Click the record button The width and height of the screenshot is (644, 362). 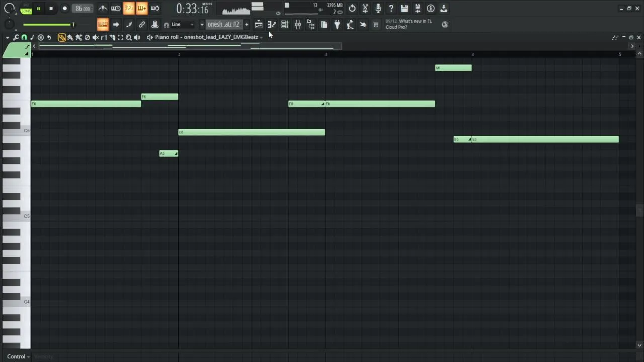coord(64,9)
